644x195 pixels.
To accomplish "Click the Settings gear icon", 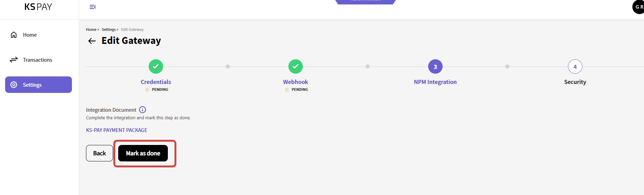I will (x=14, y=85).
